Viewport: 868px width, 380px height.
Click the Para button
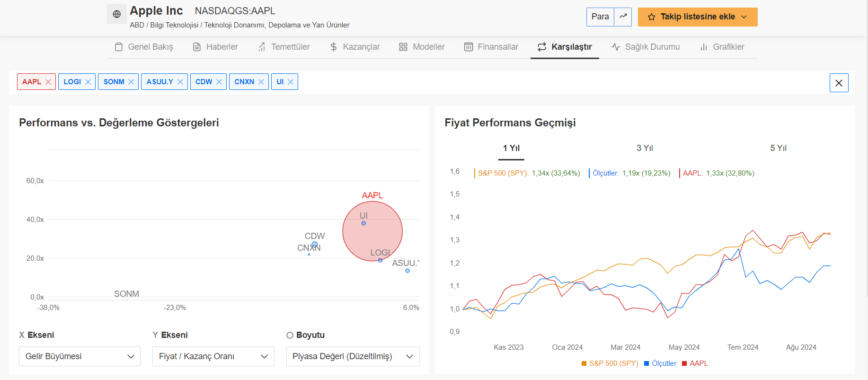(x=600, y=17)
